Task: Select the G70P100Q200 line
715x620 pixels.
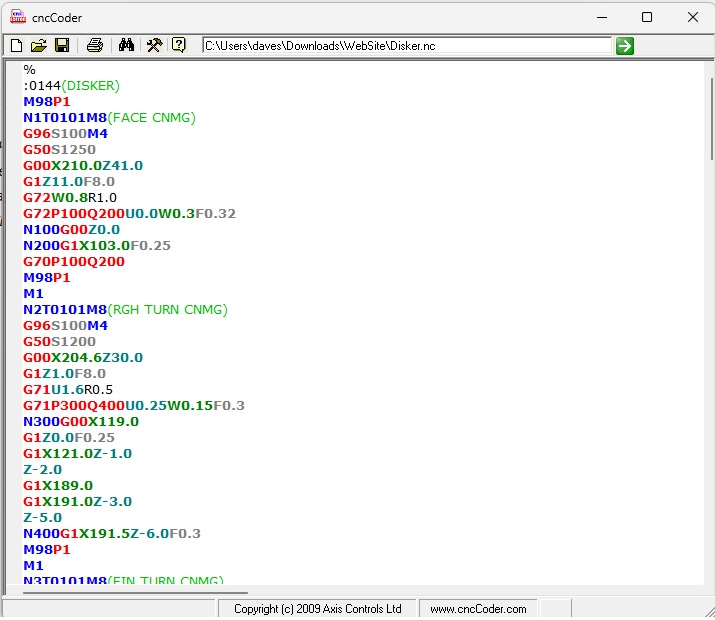Action: [74, 262]
